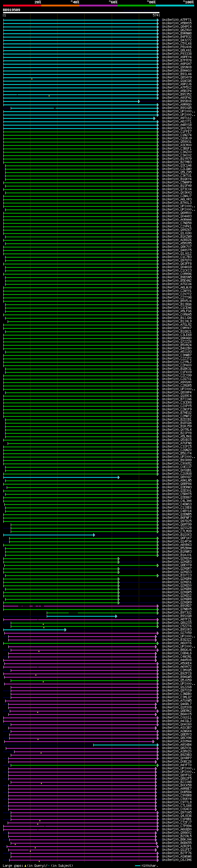The height and width of the screenshot is (868, 197).
Task: Select the UniRef100_A9SFH2 label
Action: [x=177, y=98]
